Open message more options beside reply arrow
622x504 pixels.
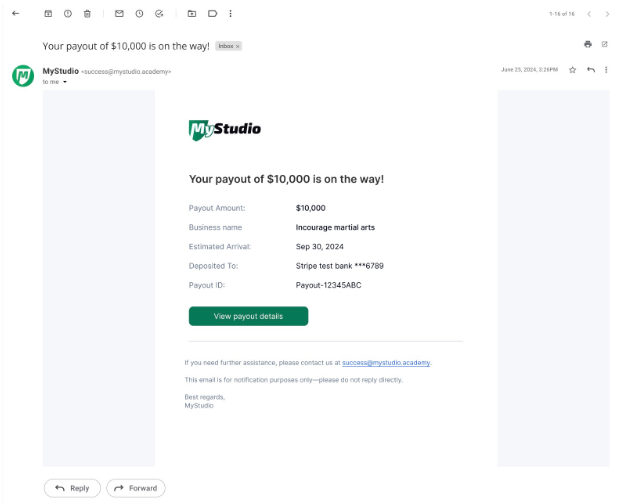point(607,70)
